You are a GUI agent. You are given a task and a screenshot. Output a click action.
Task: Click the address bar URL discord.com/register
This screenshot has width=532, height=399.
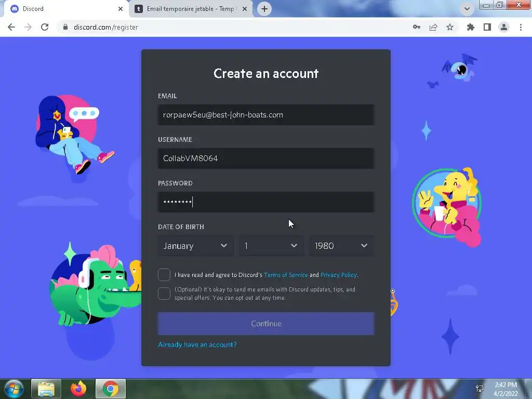pyautogui.click(x=106, y=27)
